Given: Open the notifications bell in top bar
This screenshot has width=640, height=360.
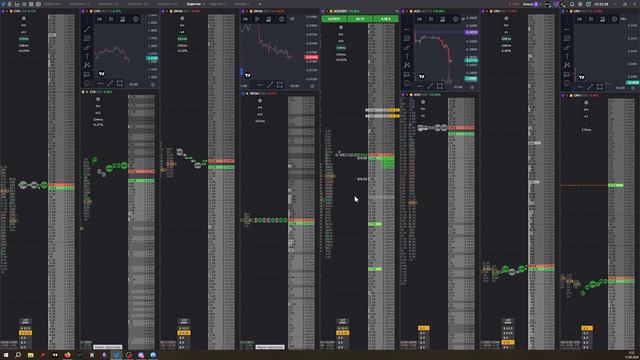Looking at the screenshot, I should click(572, 4).
